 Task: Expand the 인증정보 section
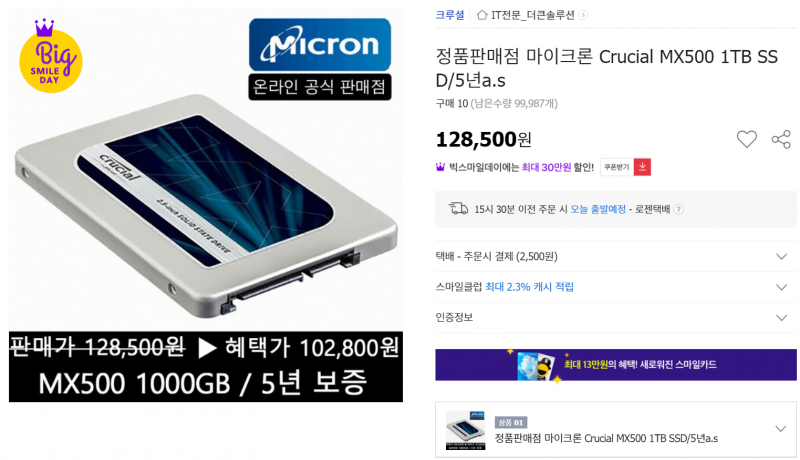pos(615,317)
